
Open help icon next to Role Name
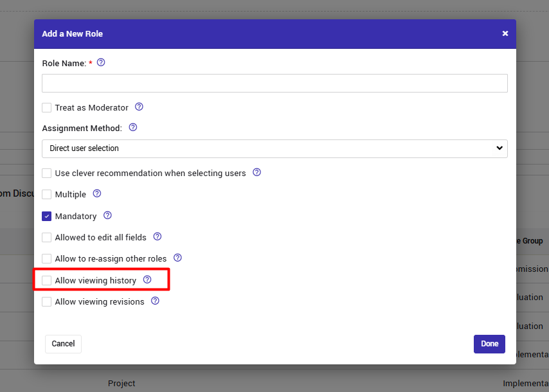tap(101, 62)
